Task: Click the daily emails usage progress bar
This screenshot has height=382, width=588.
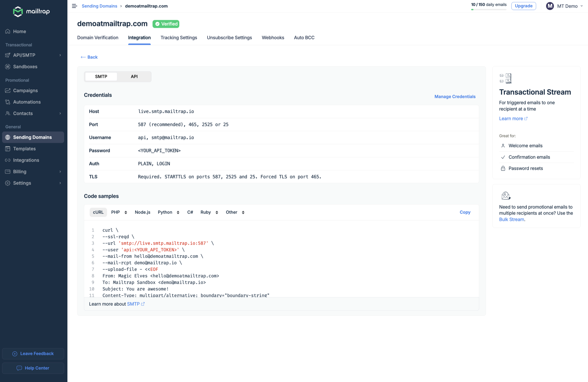Action: coord(489,9)
